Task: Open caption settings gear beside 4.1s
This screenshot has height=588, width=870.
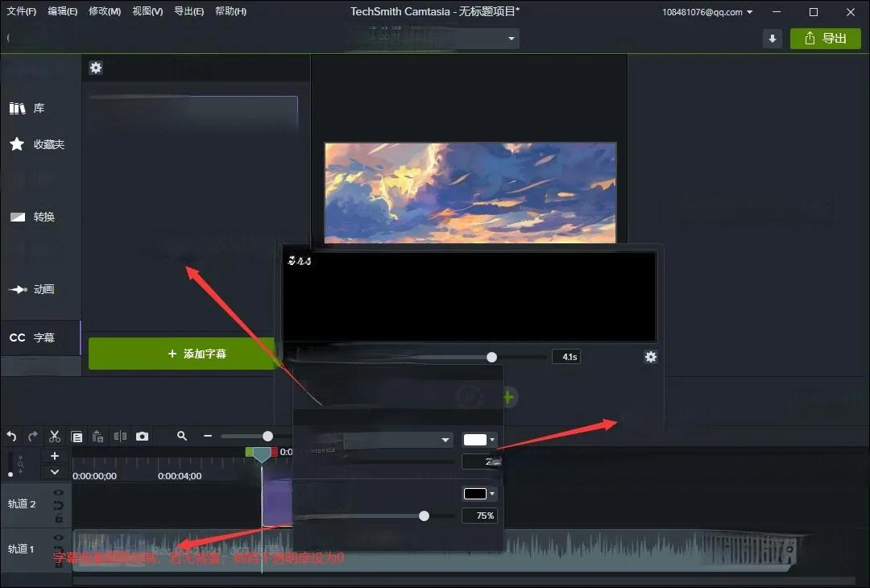Action: (x=651, y=357)
